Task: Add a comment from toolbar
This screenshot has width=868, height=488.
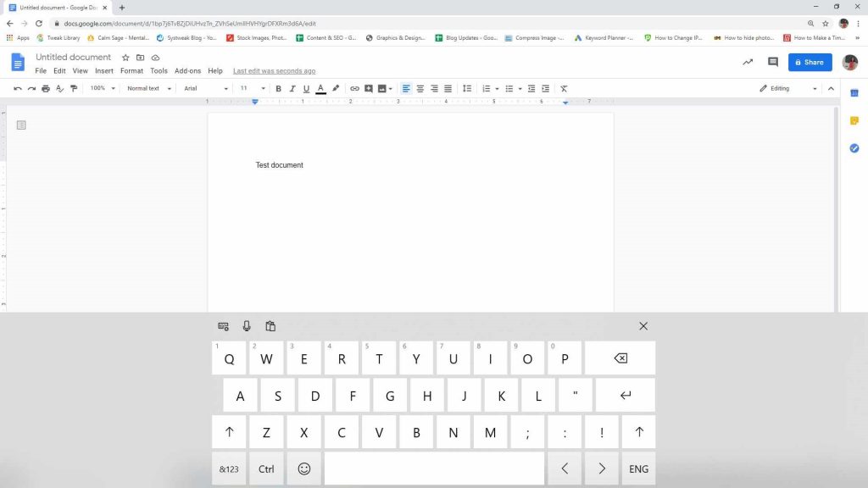Action: coord(369,88)
